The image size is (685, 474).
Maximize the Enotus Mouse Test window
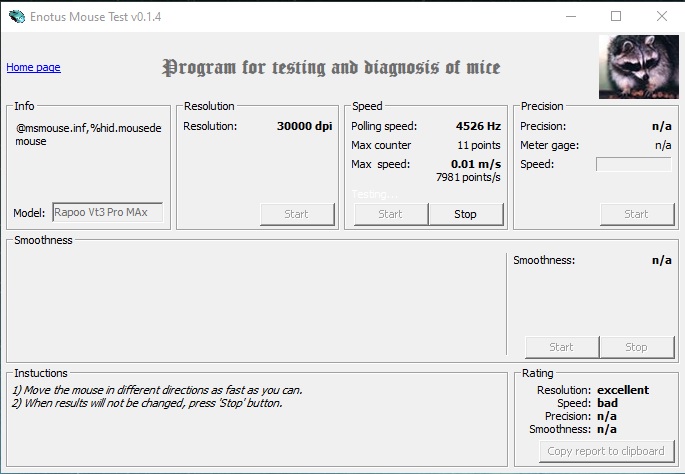click(x=616, y=17)
